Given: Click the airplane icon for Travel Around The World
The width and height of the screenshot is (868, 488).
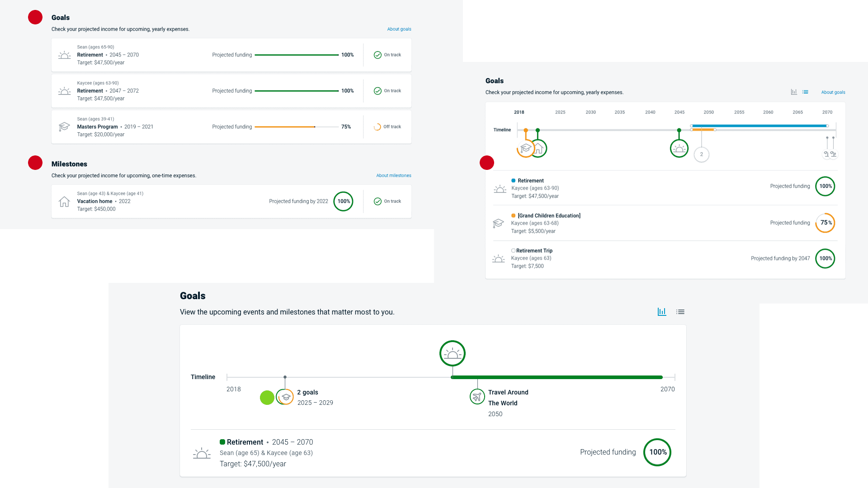Looking at the screenshot, I should click(x=477, y=397).
